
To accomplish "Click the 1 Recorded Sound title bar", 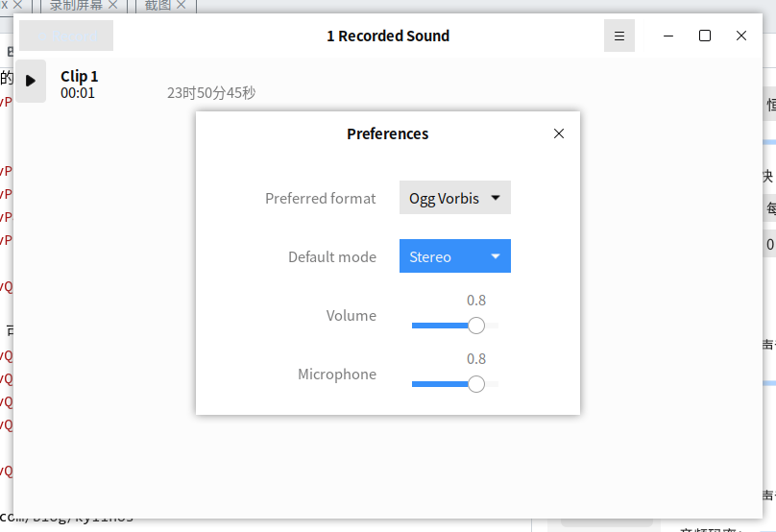I will [388, 36].
